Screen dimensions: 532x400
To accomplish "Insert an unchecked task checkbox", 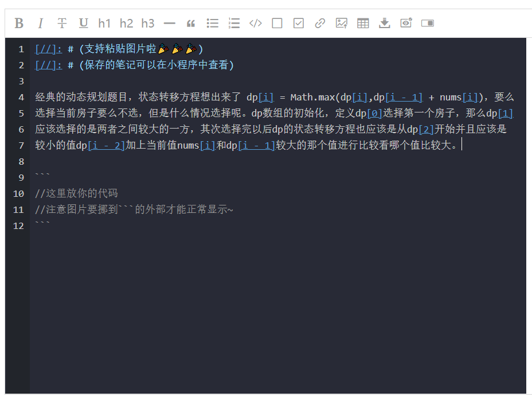I will point(276,23).
